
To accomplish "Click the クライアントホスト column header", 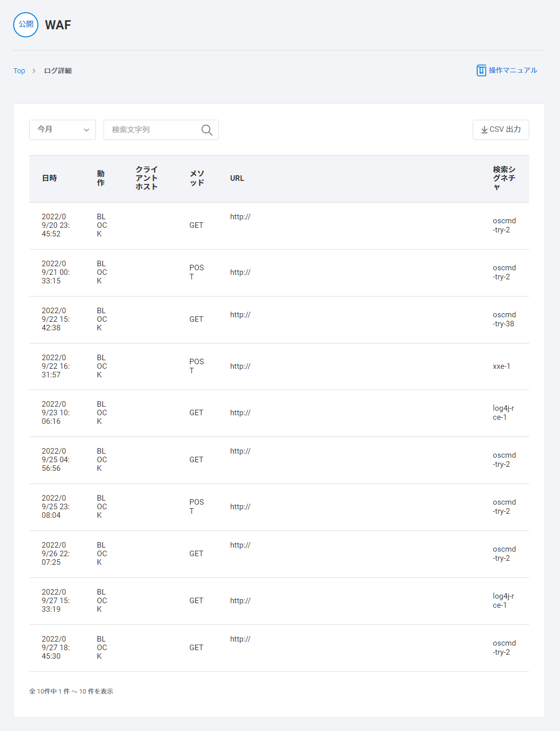I will (x=146, y=178).
